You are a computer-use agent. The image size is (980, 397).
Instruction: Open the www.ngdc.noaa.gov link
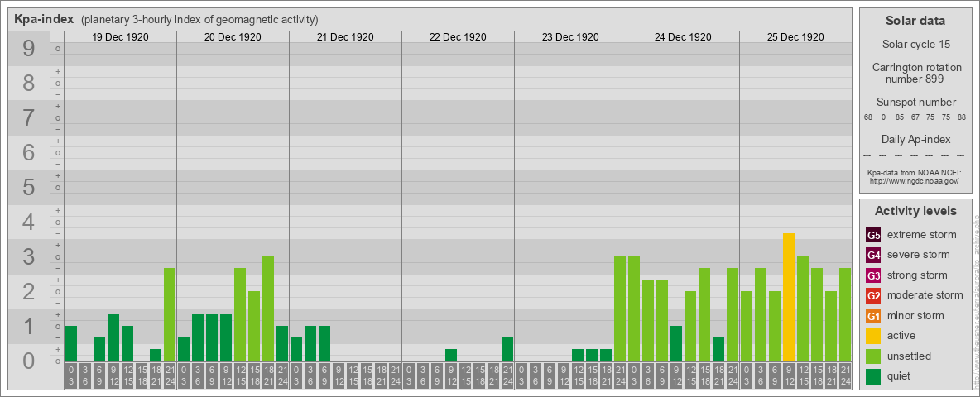(x=915, y=180)
